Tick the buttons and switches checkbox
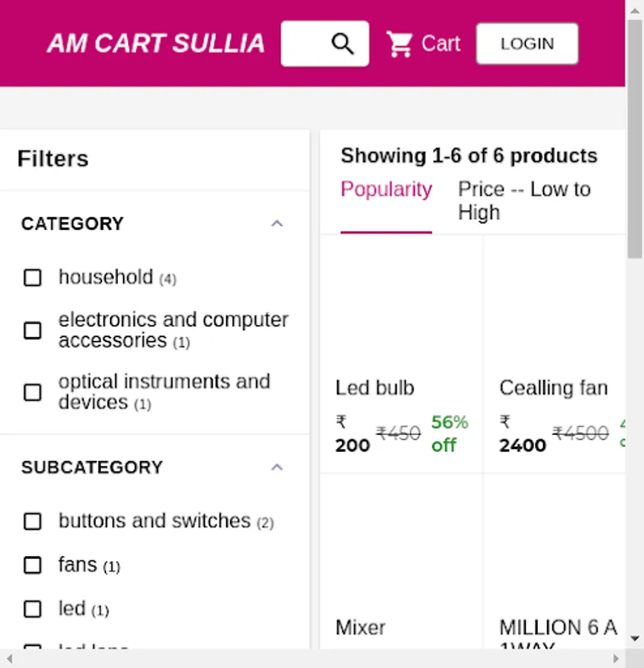Viewport: 644px width, 668px height. click(33, 522)
